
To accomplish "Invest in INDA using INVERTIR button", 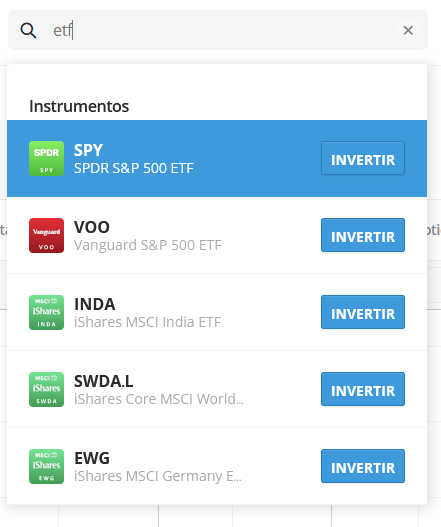I will click(363, 312).
